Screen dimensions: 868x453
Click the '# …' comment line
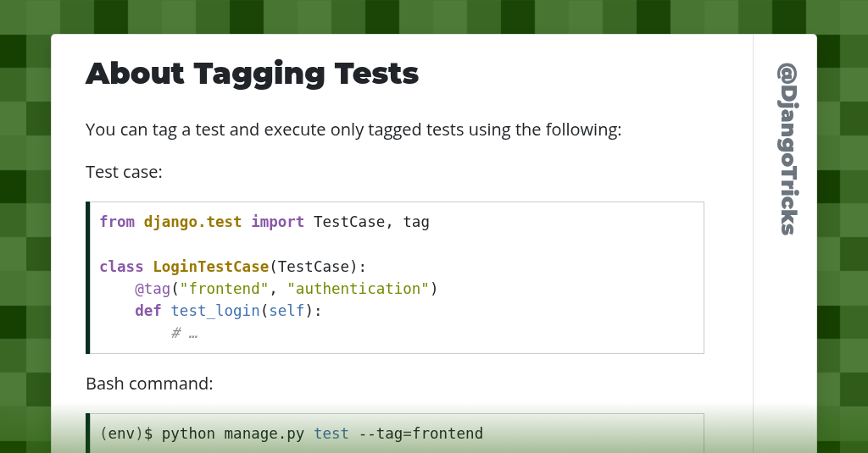(184, 333)
